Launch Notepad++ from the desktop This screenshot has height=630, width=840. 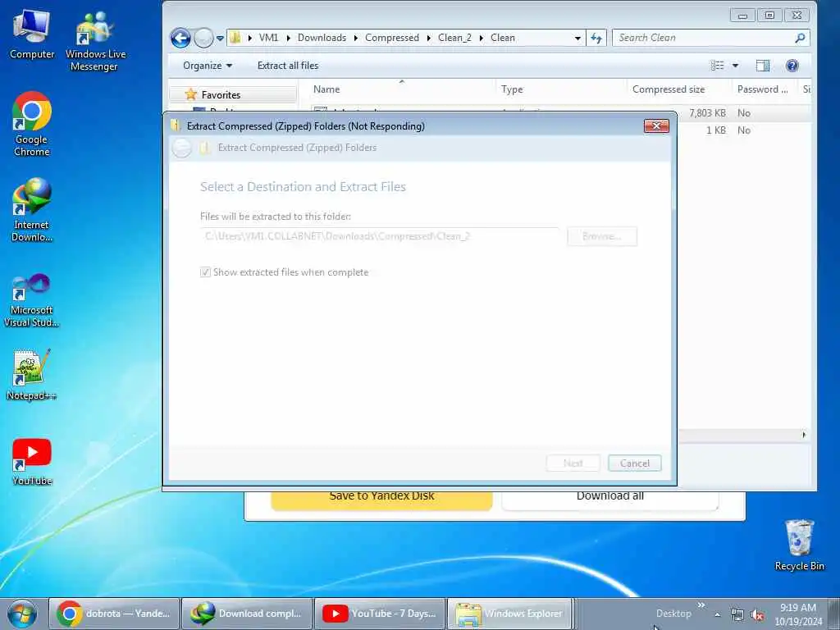32,374
